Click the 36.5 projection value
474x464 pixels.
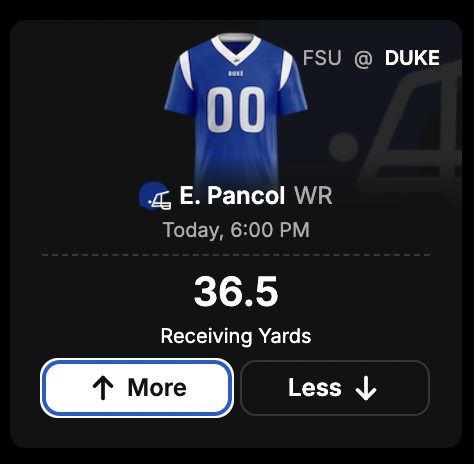click(x=236, y=291)
